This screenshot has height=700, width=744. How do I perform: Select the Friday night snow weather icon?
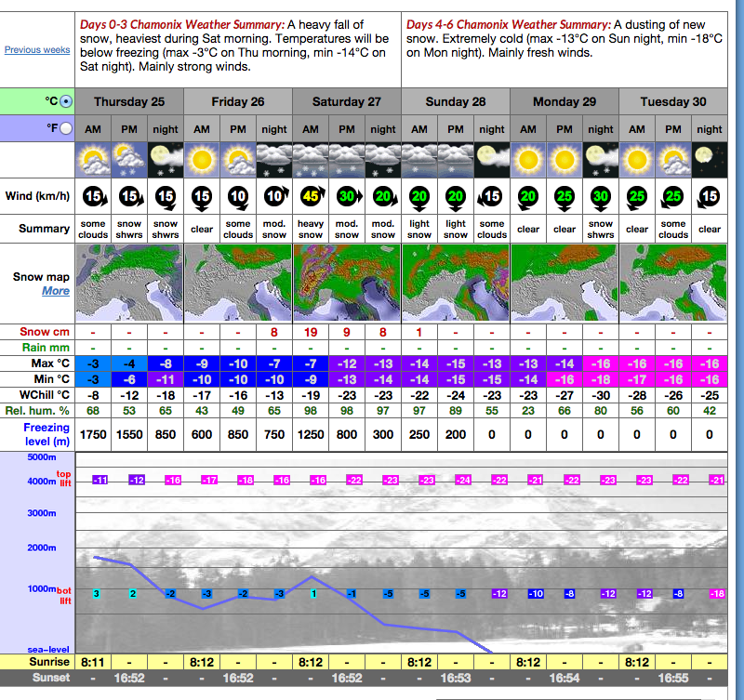coord(274,160)
